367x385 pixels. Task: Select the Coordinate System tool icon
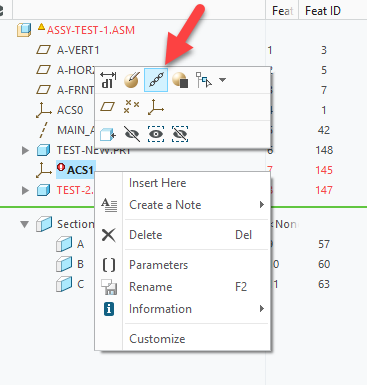click(x=156, y=107)
